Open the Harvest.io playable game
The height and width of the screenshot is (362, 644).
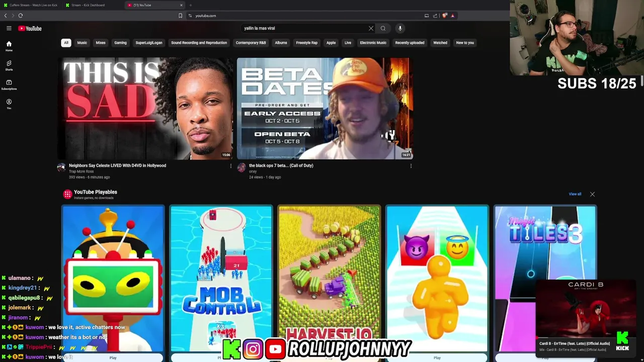(329, 279)
